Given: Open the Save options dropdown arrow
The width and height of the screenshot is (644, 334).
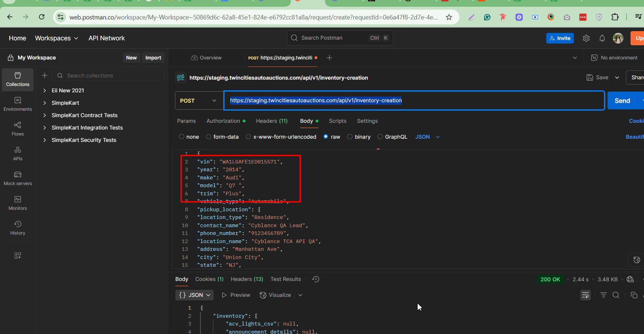Looking at the screenshot, I should (617, 77).
